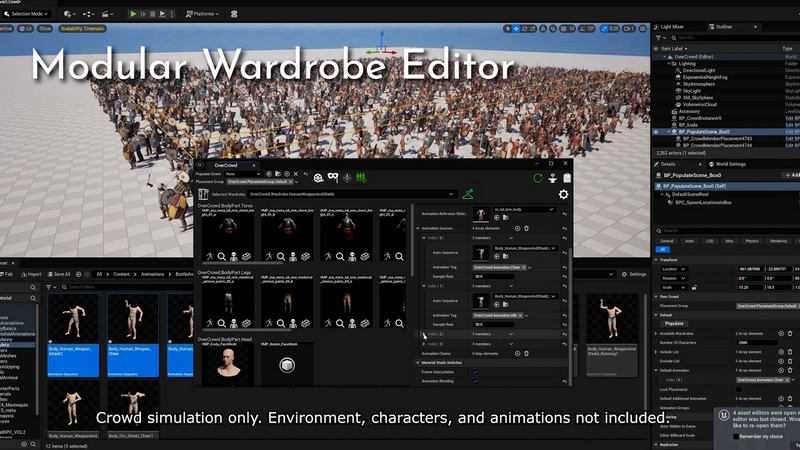Image resolution: width=800 pixels, height=450 pixels.
Task: Toggle the Frame Interpolation checkbox
Action: 475,371
